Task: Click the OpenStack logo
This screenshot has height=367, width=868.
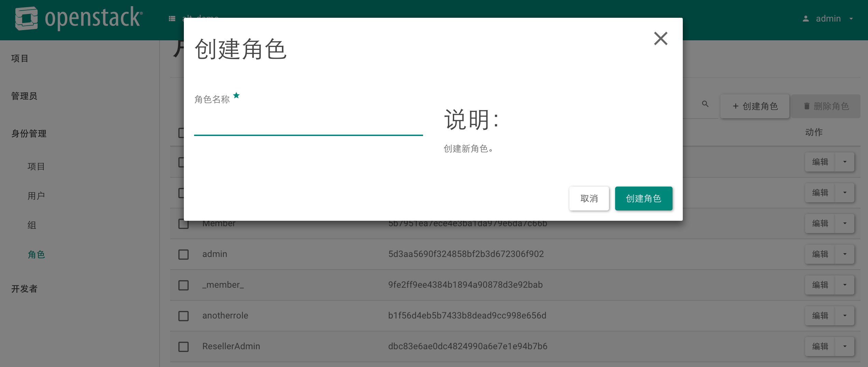Action: click(79, 18)
